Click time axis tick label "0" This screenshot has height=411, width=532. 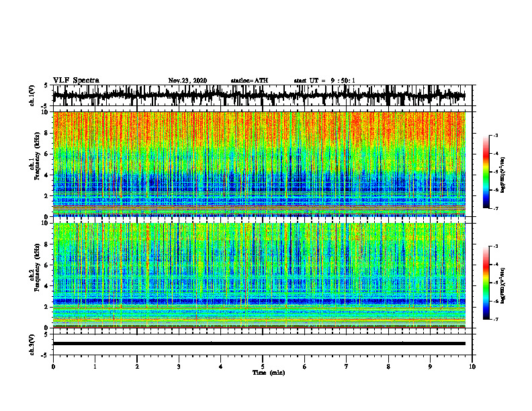click(x=53, y=367)
